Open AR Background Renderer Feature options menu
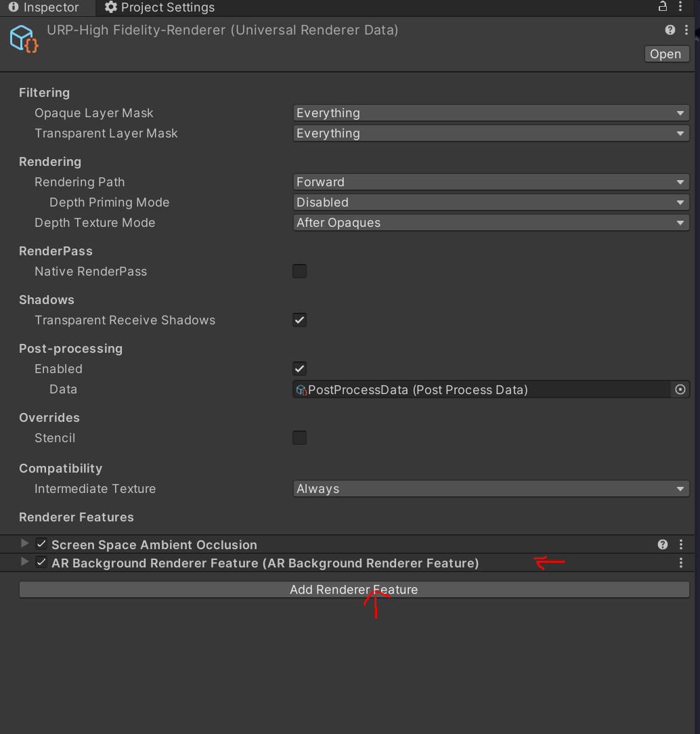This screenshot has height=734, width=700. pyautogui.click(x=681, y=563)
